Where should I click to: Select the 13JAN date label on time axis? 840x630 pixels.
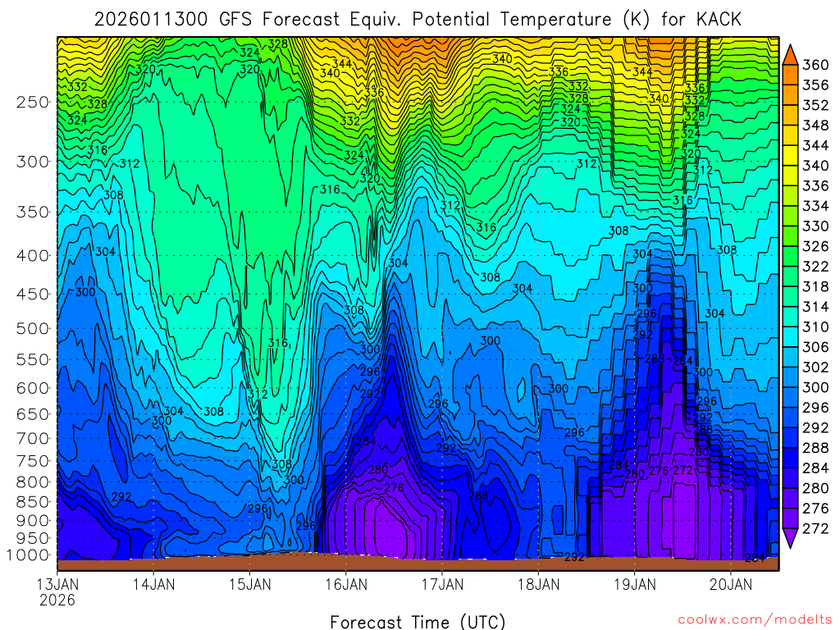(57, 584)
